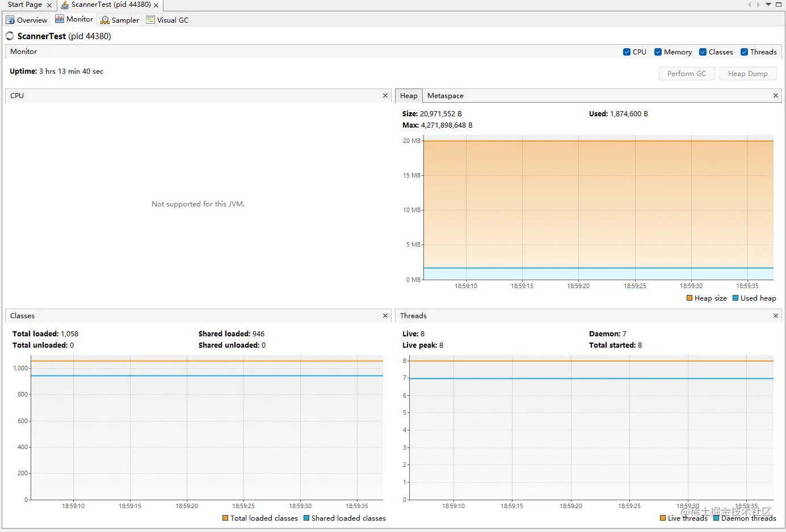Click the Total started 8 value
Screen dimensions: 786x532
(640, 345)
